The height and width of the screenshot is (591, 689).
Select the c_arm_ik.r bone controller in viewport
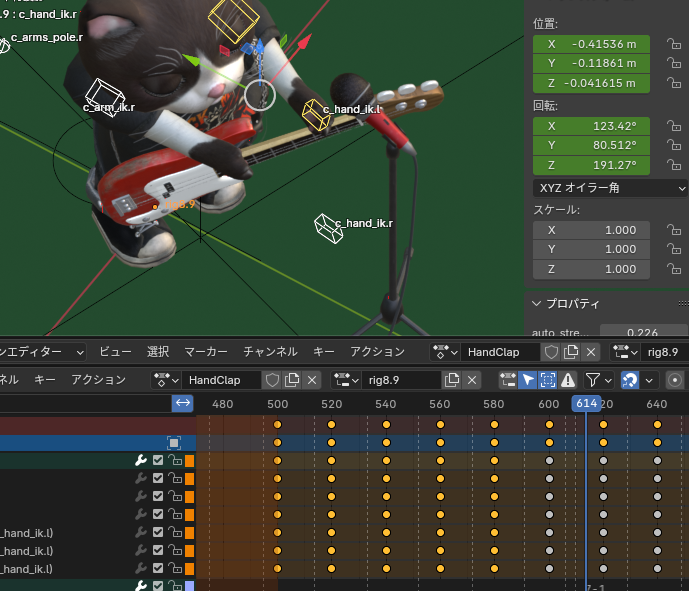(105, 97)
